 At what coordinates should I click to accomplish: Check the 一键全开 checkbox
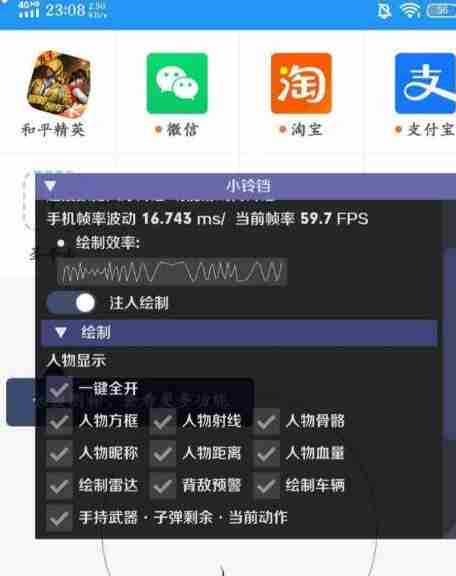(x=59, y=389)
